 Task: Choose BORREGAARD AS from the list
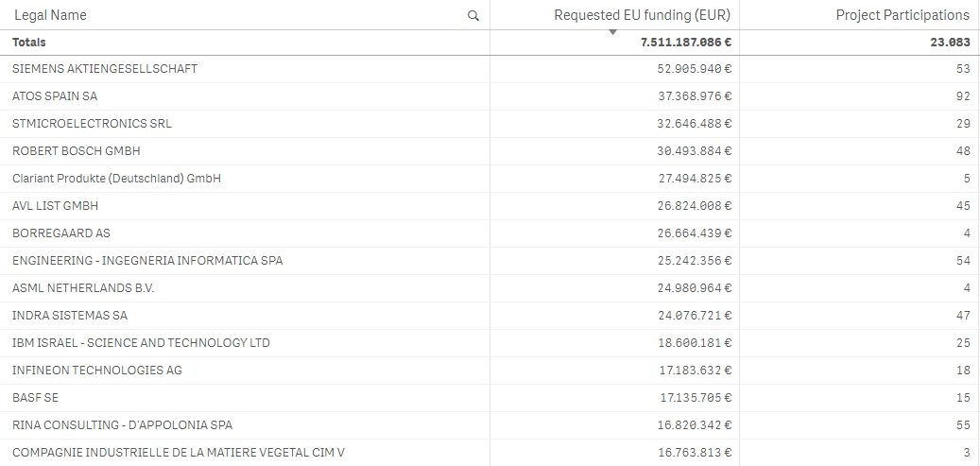point(61,233)
